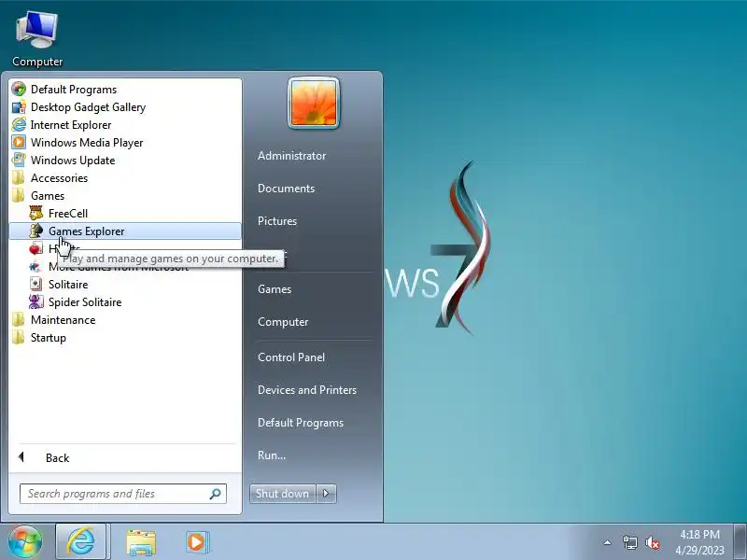Select the Computer desktop icon

click(x=37, y=39)
